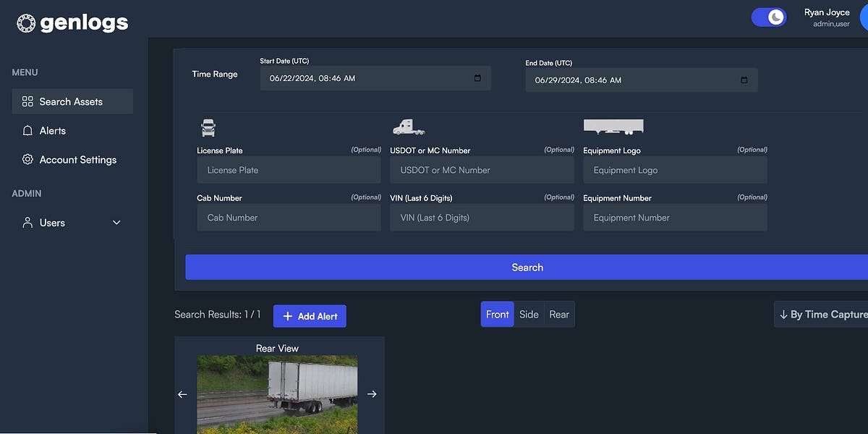Viewport: 868px width, 434px height.
Task: Click the Start Date calendar icon
Action: point(477,77)
